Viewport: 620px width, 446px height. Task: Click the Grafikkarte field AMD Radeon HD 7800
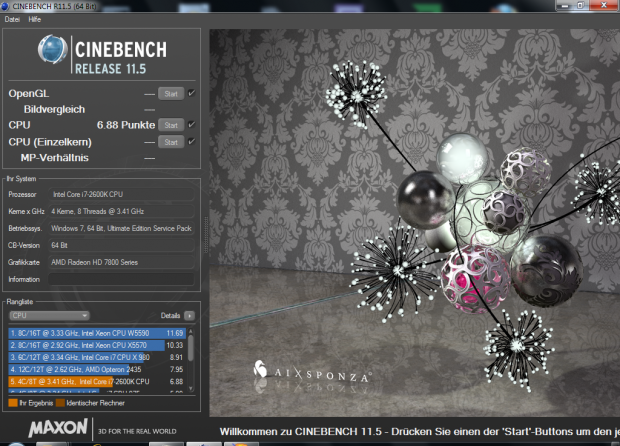click(x=121, y=262)
